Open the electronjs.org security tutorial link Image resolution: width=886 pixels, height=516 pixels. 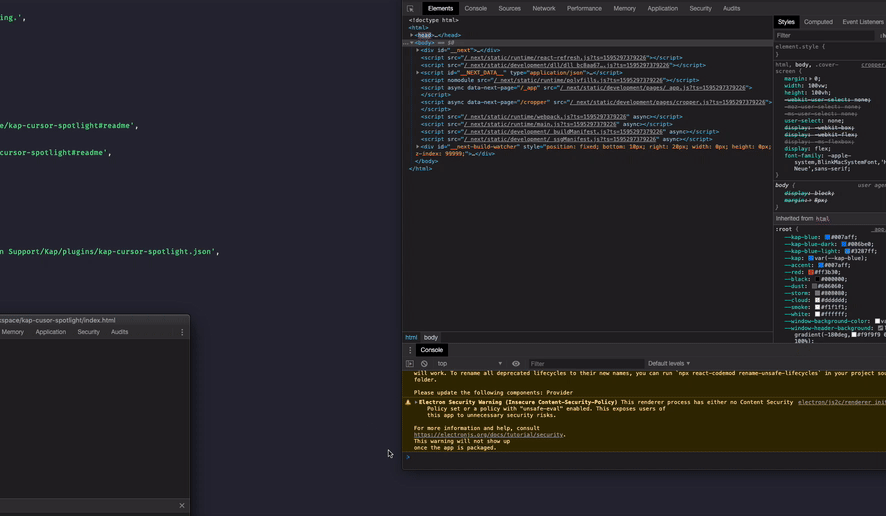click(489, 435)
